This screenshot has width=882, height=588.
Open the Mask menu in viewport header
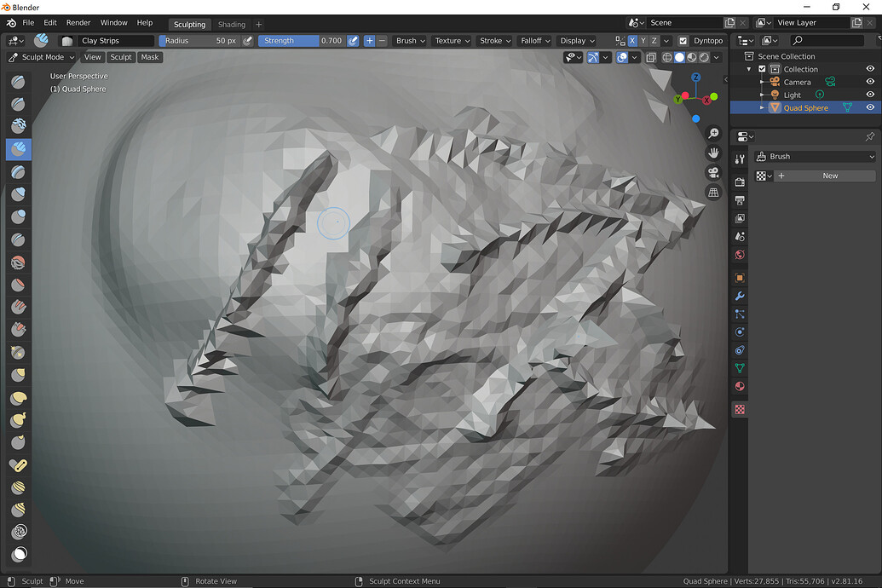[x=150, y=57]
